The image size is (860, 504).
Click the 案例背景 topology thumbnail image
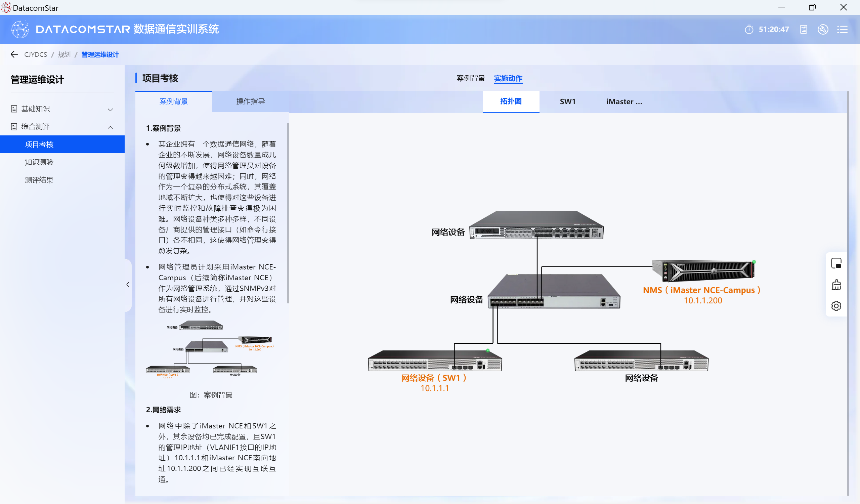coord(210,349)
